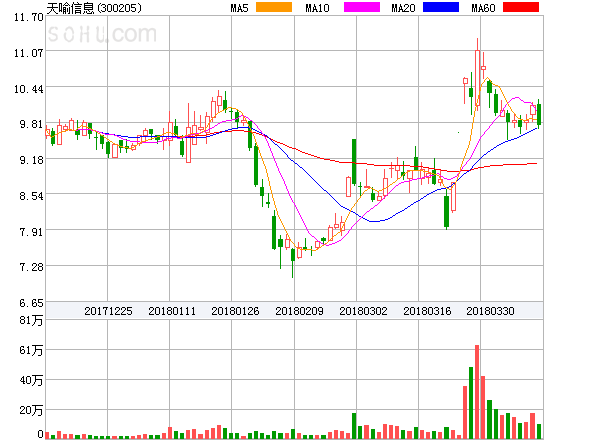Click the MA10 legend label
This screenshot has width=600, height=440.
317,8
